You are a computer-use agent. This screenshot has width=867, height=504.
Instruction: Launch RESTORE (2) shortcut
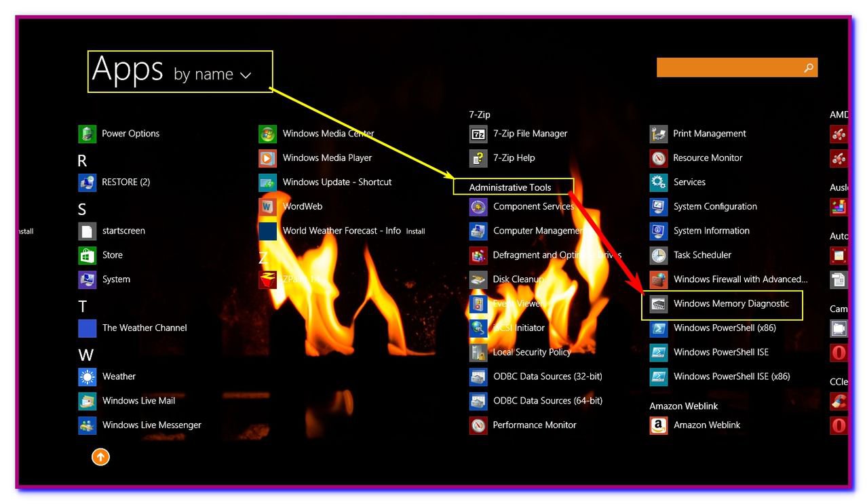click(x=115, y=182)
